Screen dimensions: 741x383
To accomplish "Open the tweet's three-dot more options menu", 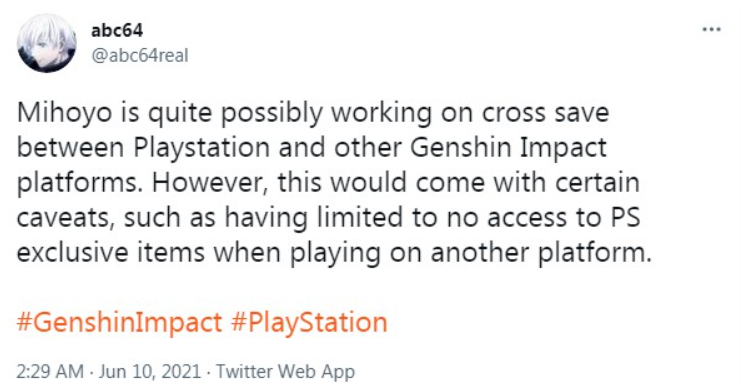I will coord(711,29).
